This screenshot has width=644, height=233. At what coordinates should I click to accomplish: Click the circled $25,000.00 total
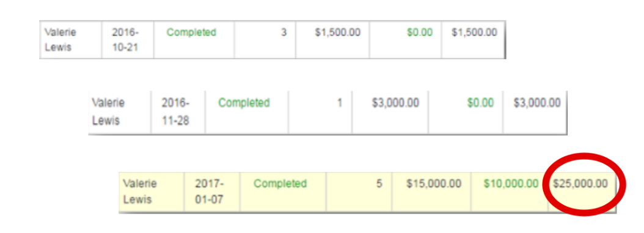[580, 184]
